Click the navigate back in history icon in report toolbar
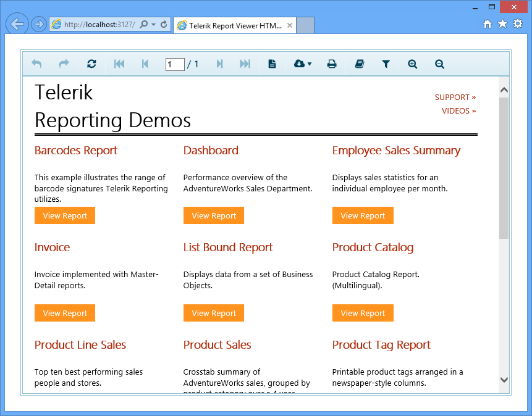The height and width of the screenshot is (416, 532). tap(36, 64)
